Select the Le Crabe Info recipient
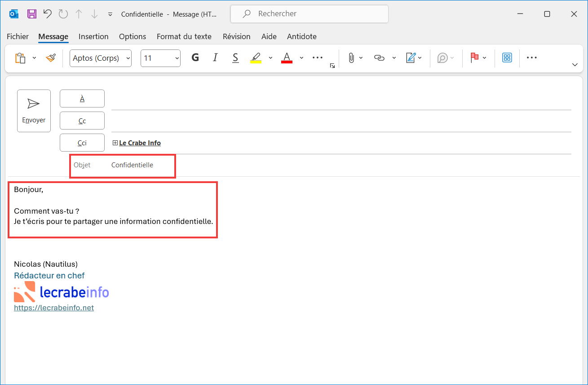Screen dimensions: 588x385 [140, 143]
